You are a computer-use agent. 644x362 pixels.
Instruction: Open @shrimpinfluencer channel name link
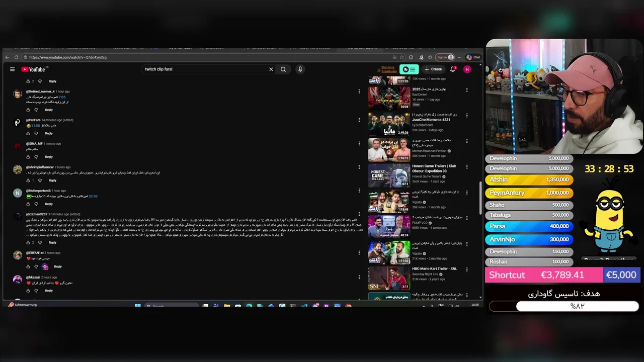40,167
